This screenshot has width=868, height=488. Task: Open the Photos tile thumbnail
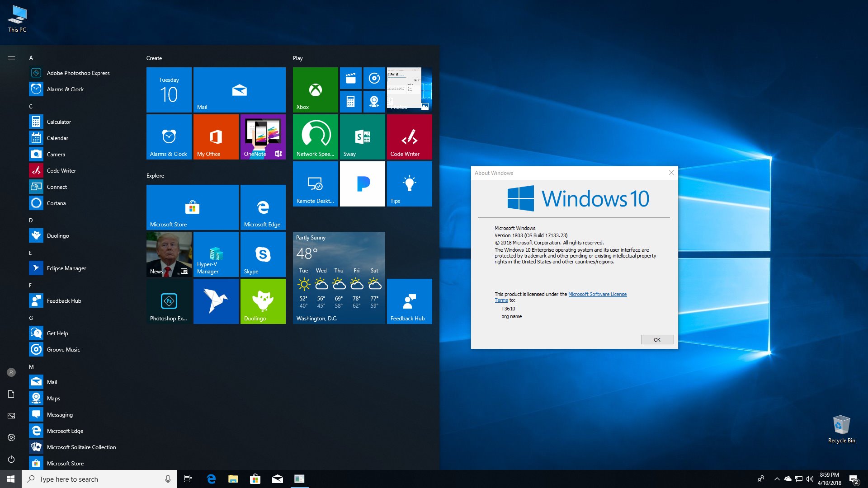click(410, 90)
